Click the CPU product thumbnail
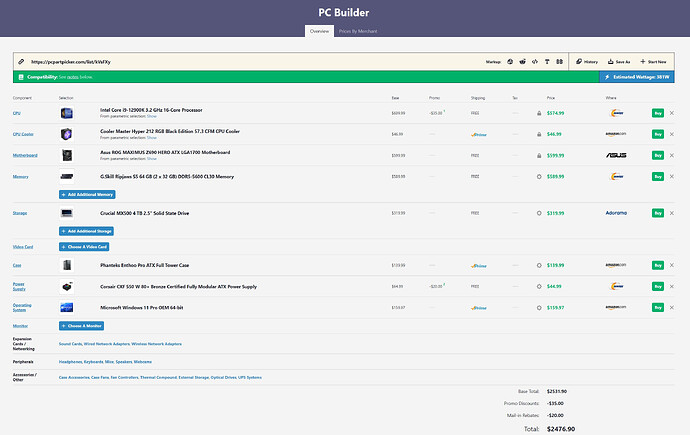Image resolution: width=690 pixels, height=435 pixels. [x=66, y=113]
